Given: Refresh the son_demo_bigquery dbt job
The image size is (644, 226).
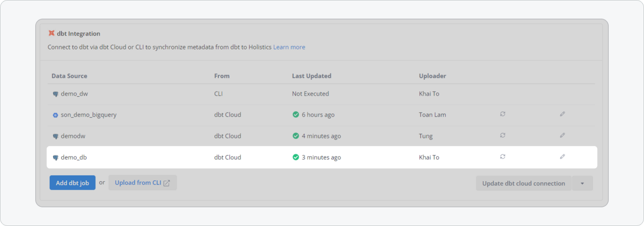Looking at the screenshot, I should click(x=502, y=114).
